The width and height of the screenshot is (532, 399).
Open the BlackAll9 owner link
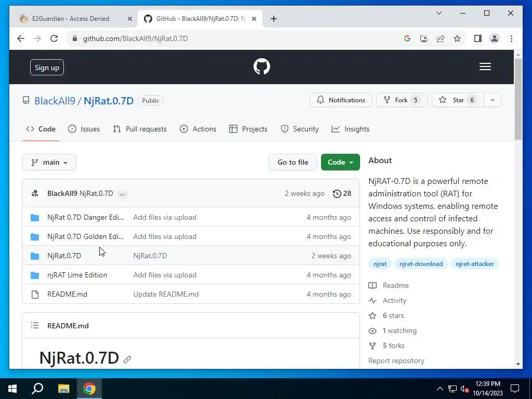(55, 101)
